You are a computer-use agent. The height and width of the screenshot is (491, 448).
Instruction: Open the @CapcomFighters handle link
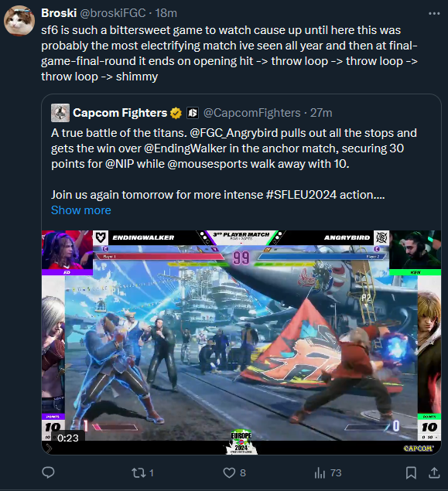[252, 113]
